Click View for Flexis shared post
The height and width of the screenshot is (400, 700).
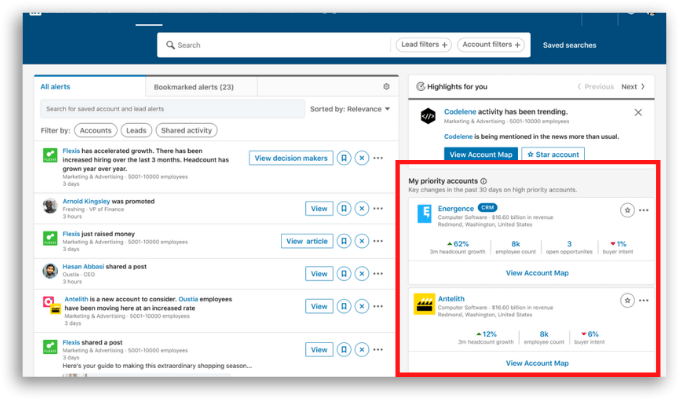319,350
